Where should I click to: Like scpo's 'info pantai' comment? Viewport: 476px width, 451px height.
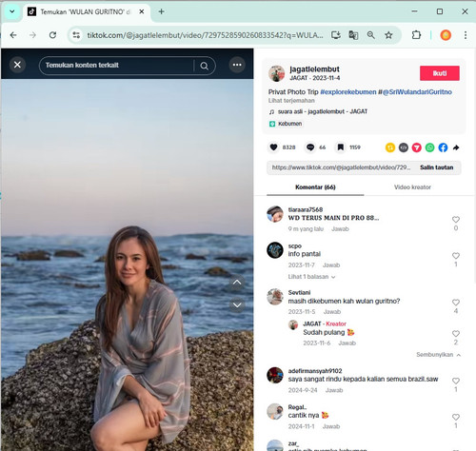pos(456,256)
